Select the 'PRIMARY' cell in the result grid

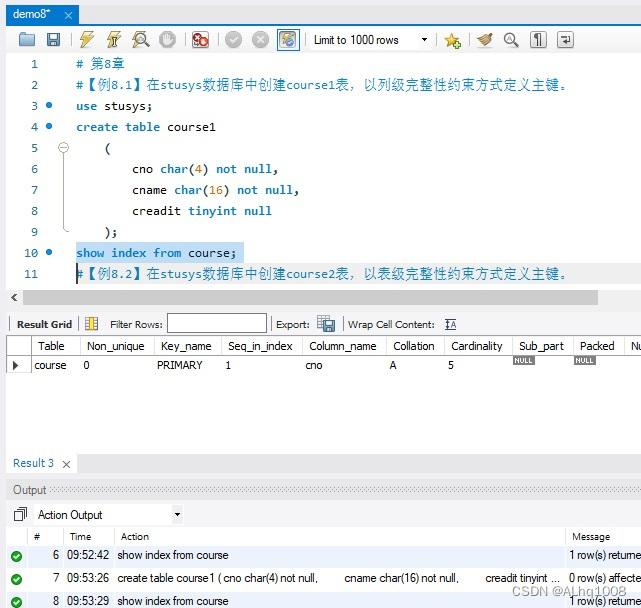[x=187, y=365]
